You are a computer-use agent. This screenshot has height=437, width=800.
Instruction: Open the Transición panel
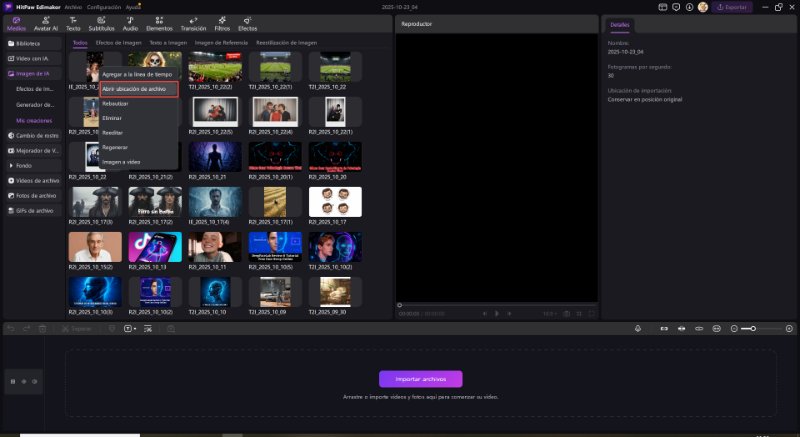(192, 23)
